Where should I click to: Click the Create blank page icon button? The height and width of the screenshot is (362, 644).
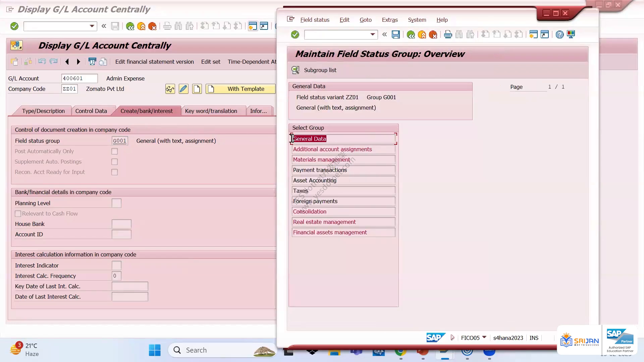tap(197, 89)
